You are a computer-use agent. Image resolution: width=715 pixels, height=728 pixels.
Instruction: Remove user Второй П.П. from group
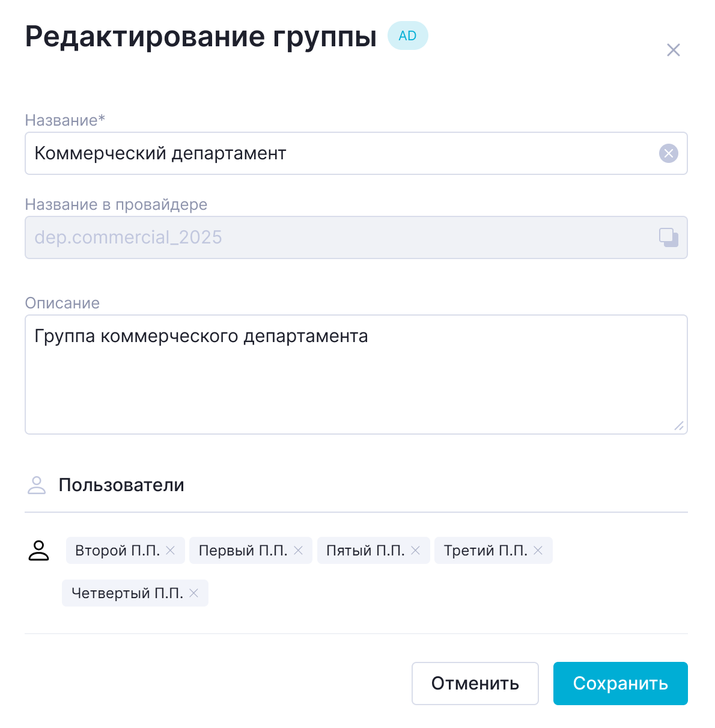pyautogui.click(x=171, y=551)
